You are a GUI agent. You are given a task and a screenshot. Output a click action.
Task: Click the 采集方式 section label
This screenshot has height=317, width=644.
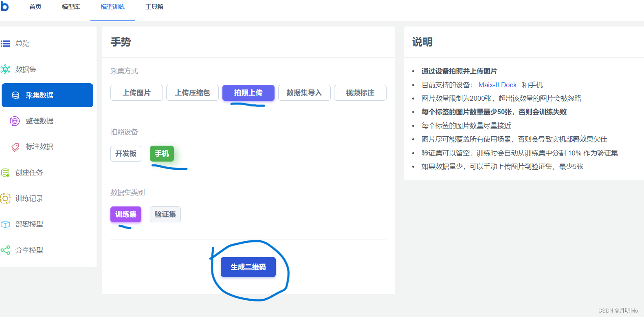point(124,71)
